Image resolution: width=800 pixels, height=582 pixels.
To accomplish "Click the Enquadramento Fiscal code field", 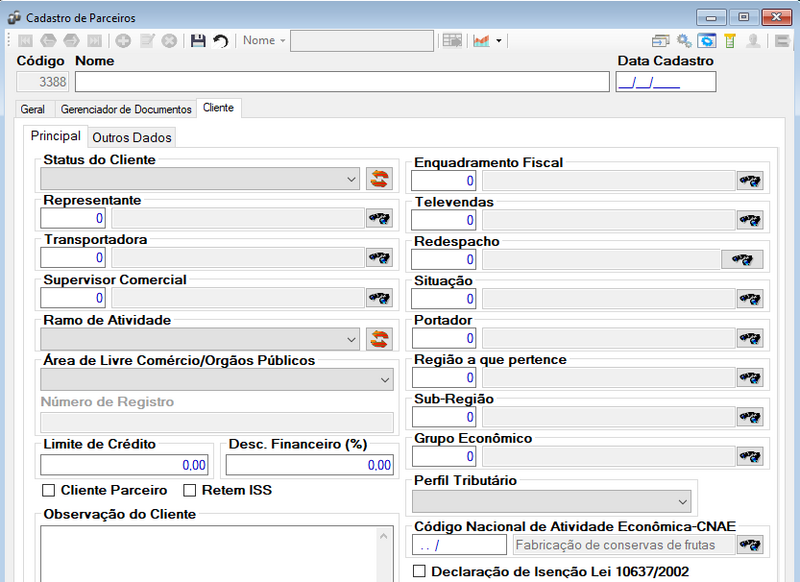I will pyautogui.click(x=444, y=181).
